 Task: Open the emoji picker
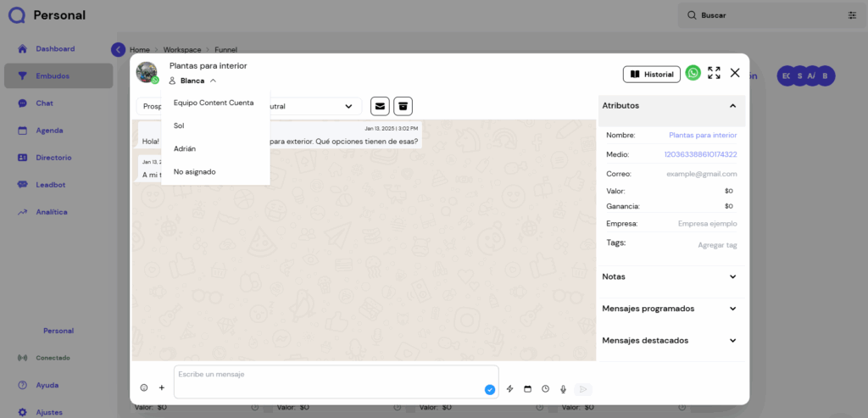[144, 388]
